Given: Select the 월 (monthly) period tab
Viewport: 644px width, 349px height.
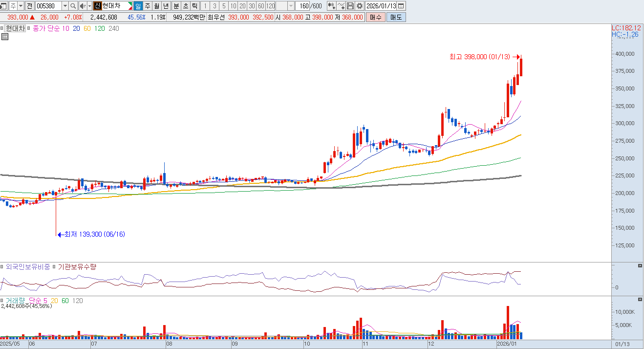Looking at the screenshot, I should coord(156,6).
